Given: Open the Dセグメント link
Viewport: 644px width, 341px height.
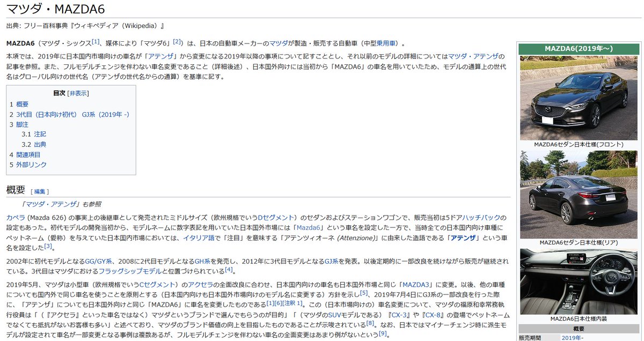Looking at the screenshot, I should pyautogui.click(x=276, y=217).
